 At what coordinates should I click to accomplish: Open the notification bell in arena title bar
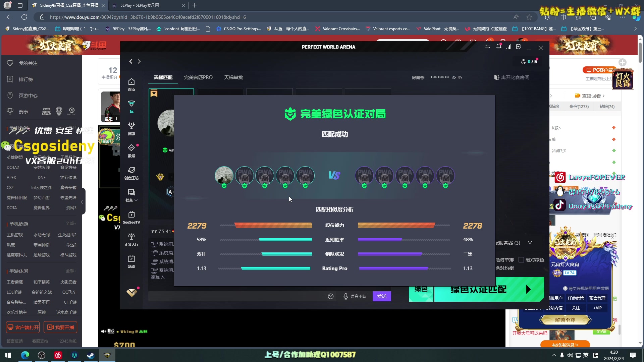(x=498, y=47)
